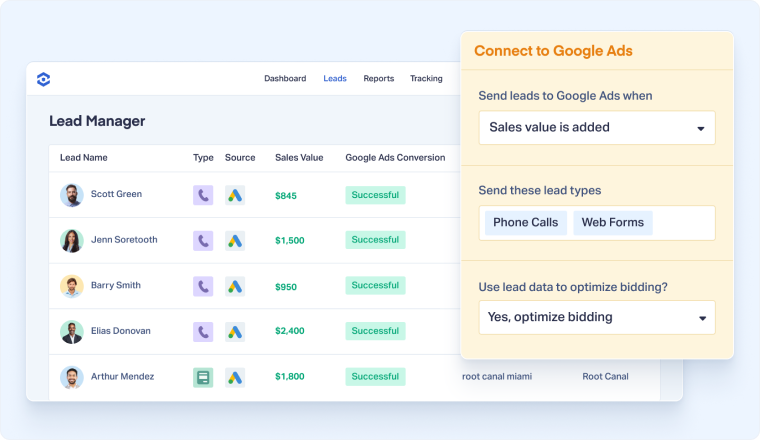This screenshot has width=760, height=440.
Task: Click Scott Green's avatar photo
Action: (71, 195)
